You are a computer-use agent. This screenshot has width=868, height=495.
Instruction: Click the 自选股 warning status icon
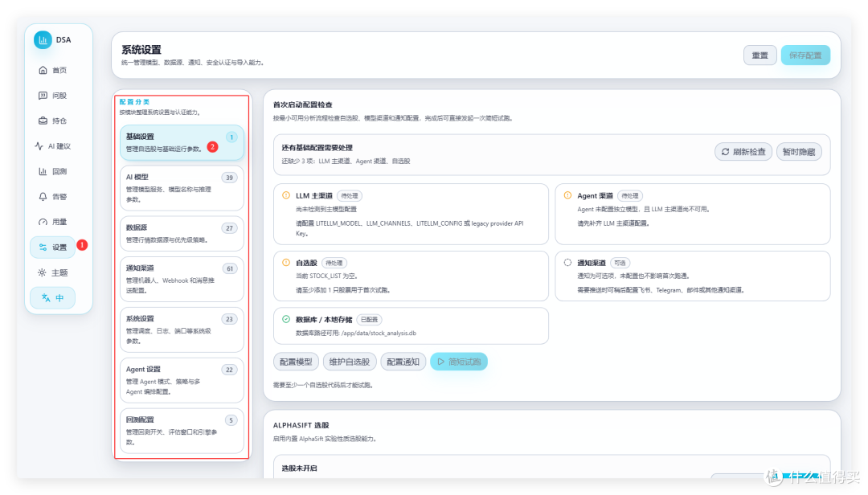pos(286,263)
